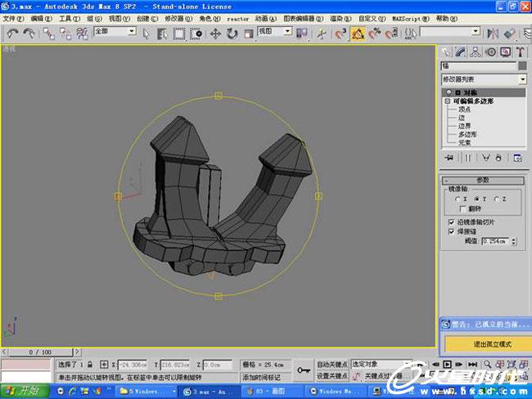Click the Bind to Space Warp icon
Viewport: 532px width, 399px height.
[82, 34]
